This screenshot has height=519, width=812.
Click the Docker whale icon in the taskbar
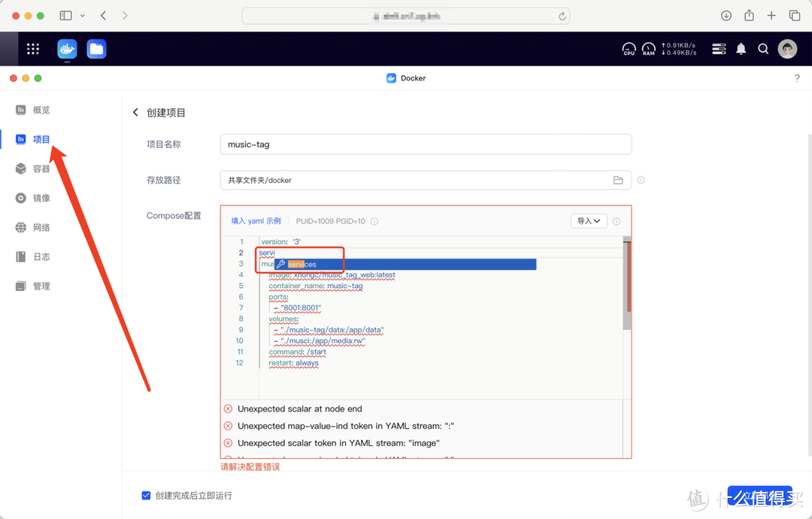point(66,48)
